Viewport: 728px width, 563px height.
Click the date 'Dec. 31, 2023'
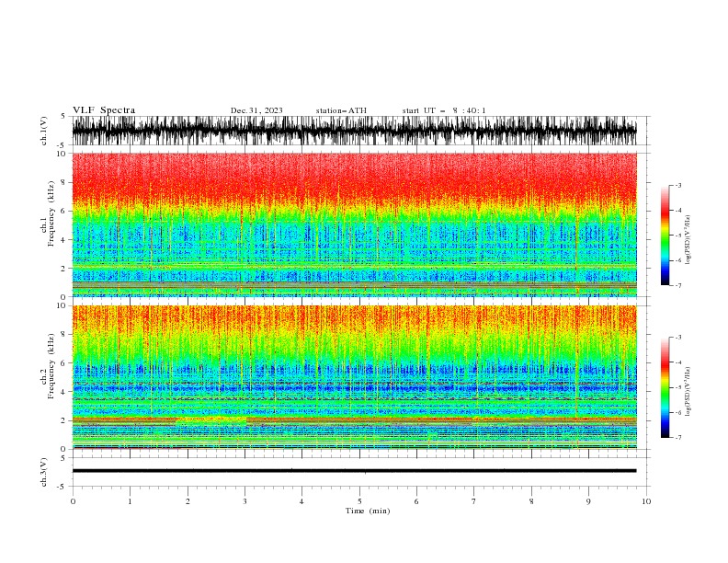point(256,110)
